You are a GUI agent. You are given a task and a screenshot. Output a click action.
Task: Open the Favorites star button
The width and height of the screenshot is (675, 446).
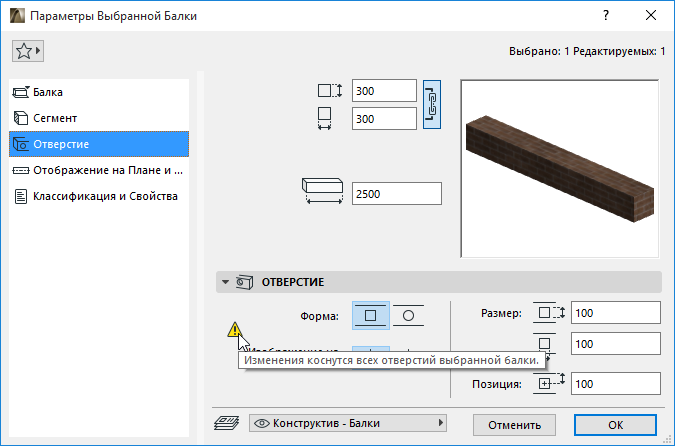(x=28, y=51)
